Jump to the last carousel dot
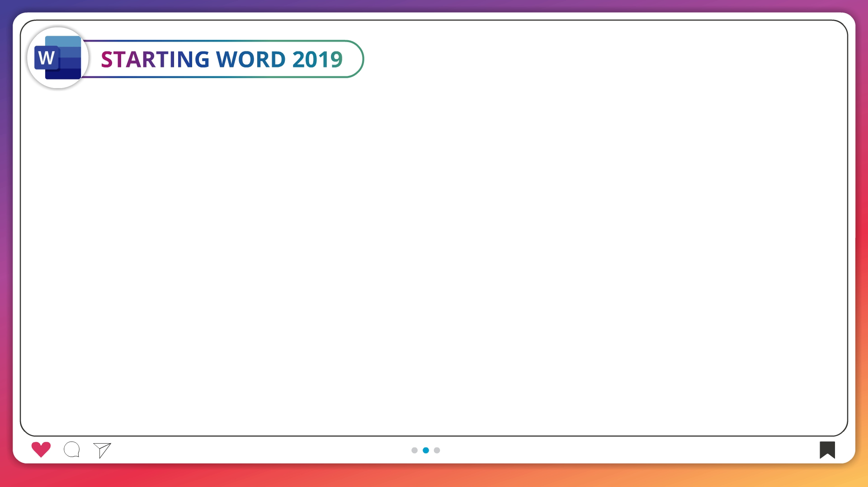This screenshot has height=487, width=868. [437, 450]
